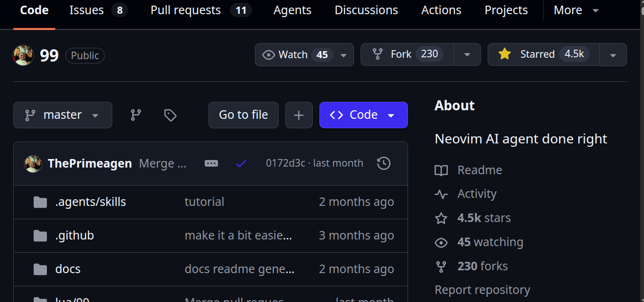Open the Fork options dropdown arrow
This screenshot has height=302, width=644.
pyautogui.click(x=467, y=55)
